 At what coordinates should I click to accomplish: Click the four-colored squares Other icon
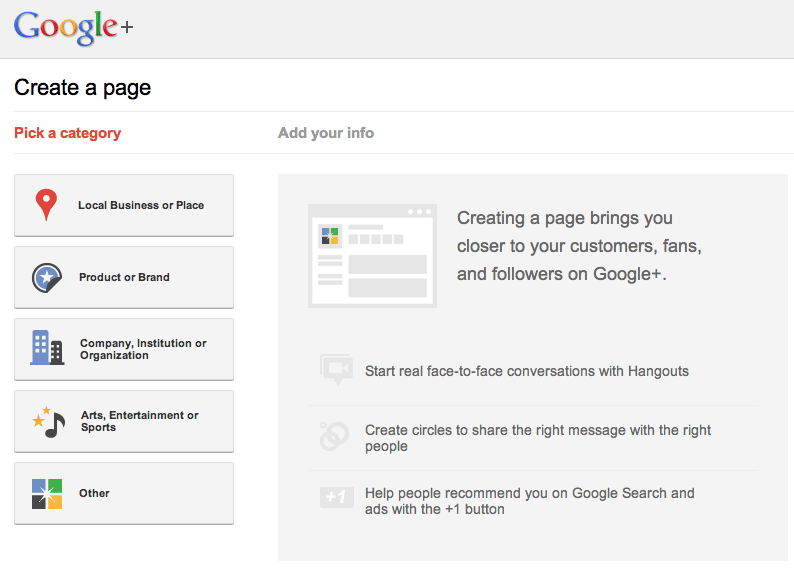(x=47, y=493)
